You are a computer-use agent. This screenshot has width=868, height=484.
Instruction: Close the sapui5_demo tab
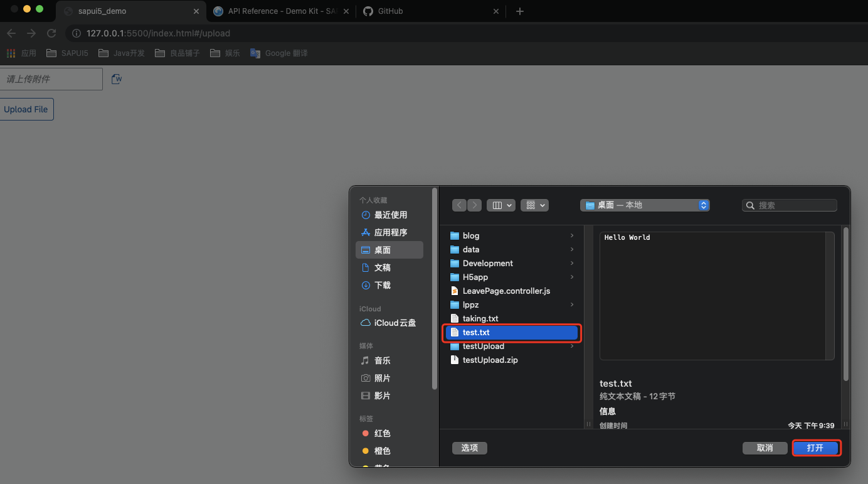[x=196, y=11]
